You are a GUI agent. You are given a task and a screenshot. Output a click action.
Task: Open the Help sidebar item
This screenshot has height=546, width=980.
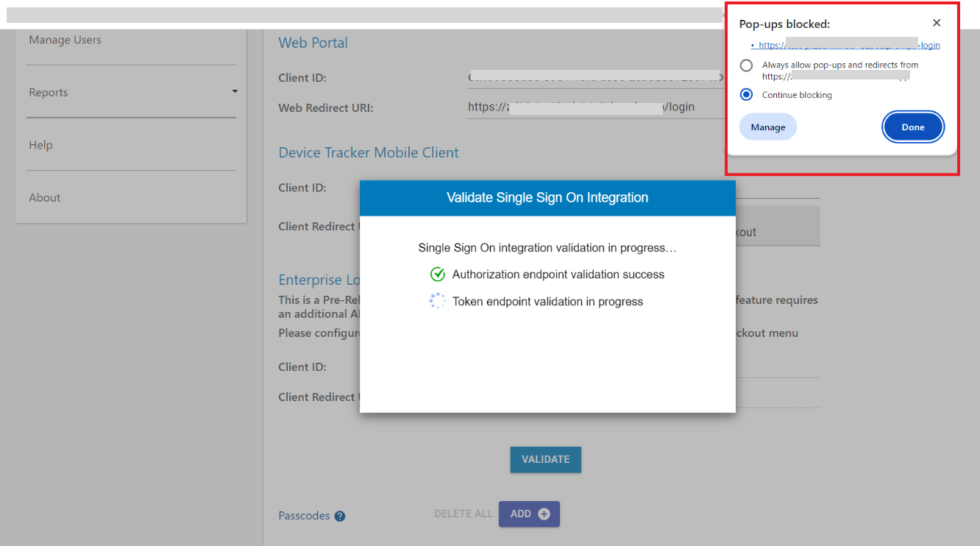pyautogui.click(x=40, y=145)
